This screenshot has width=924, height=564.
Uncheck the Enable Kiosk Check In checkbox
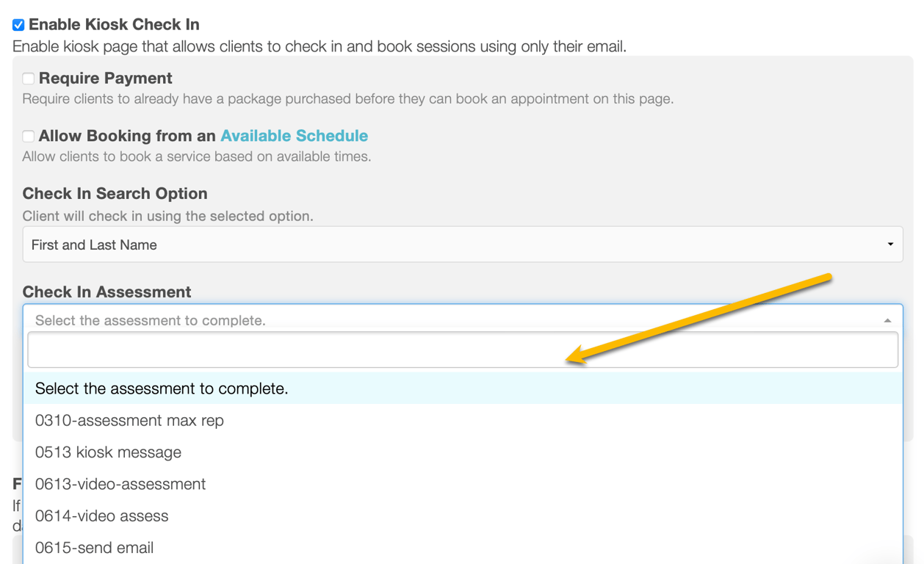(x=18, y=25)
